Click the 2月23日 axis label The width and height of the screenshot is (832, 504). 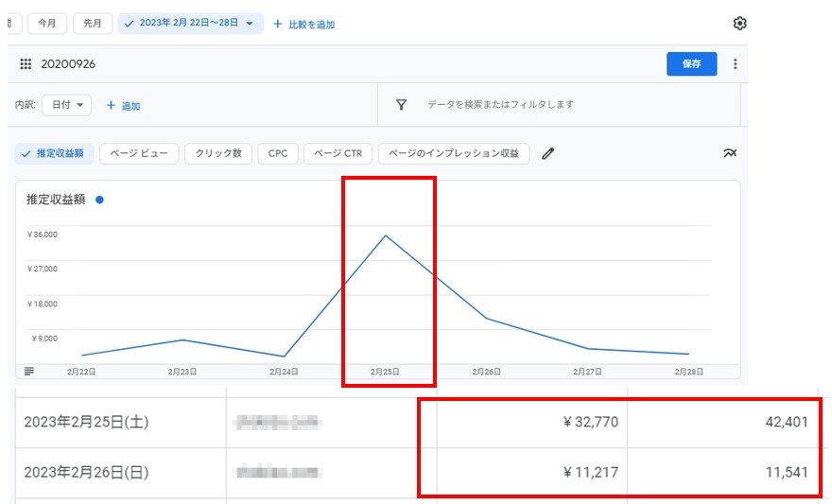[x=182, y=372]
